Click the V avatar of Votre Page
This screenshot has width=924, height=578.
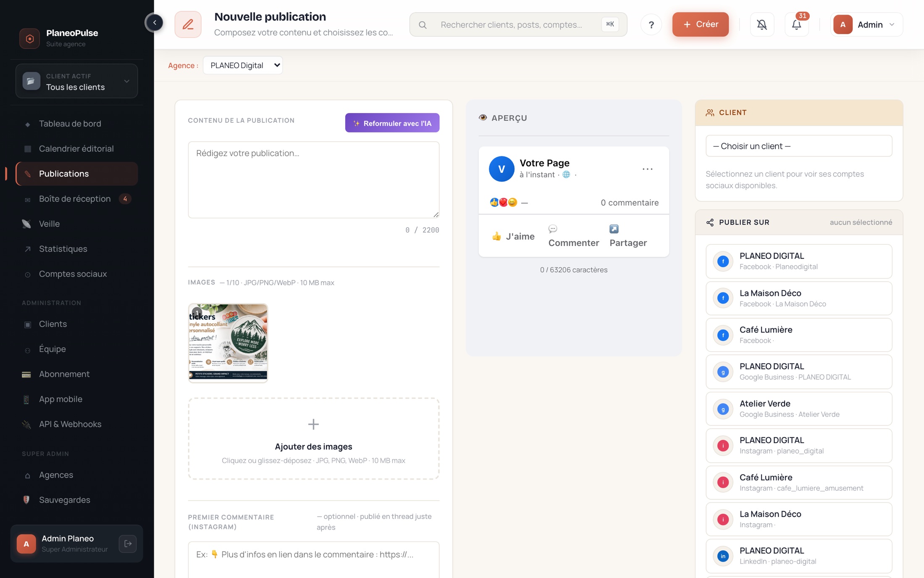click(x=501, y=169)
